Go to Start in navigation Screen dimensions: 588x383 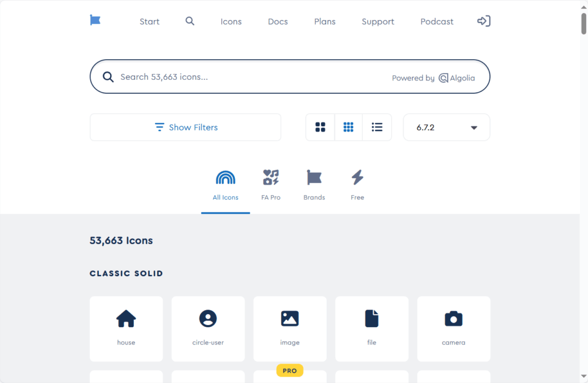149,21
